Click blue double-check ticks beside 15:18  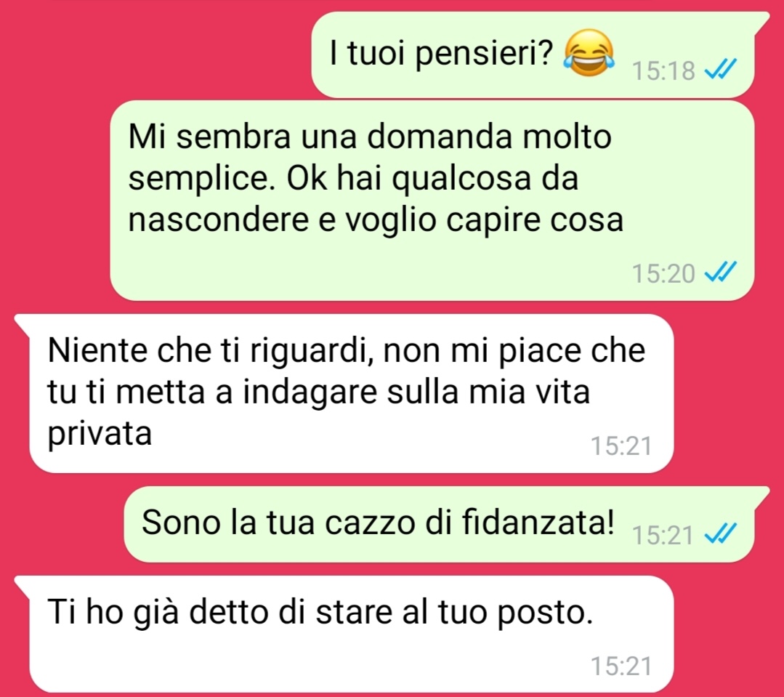pyautogui.click(x=720, y=70)
